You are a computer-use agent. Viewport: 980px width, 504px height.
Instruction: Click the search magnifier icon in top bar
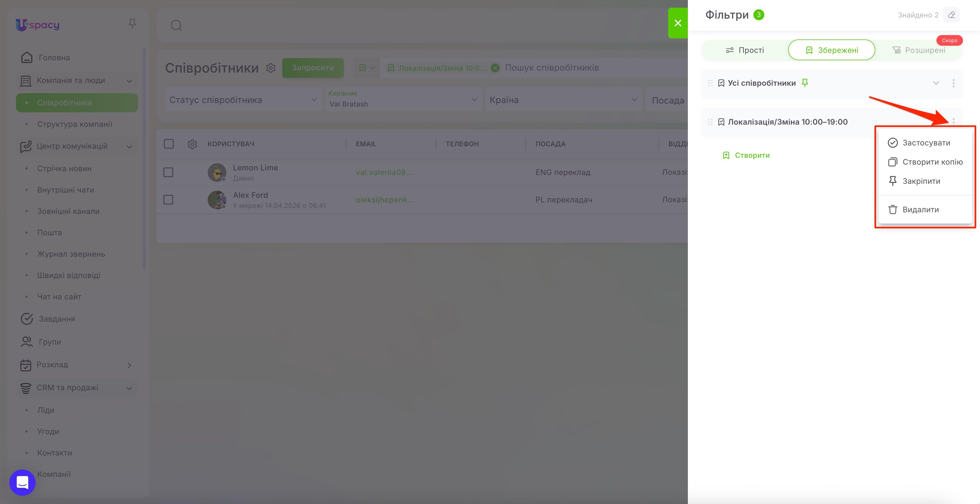click(x=176, y=25)
